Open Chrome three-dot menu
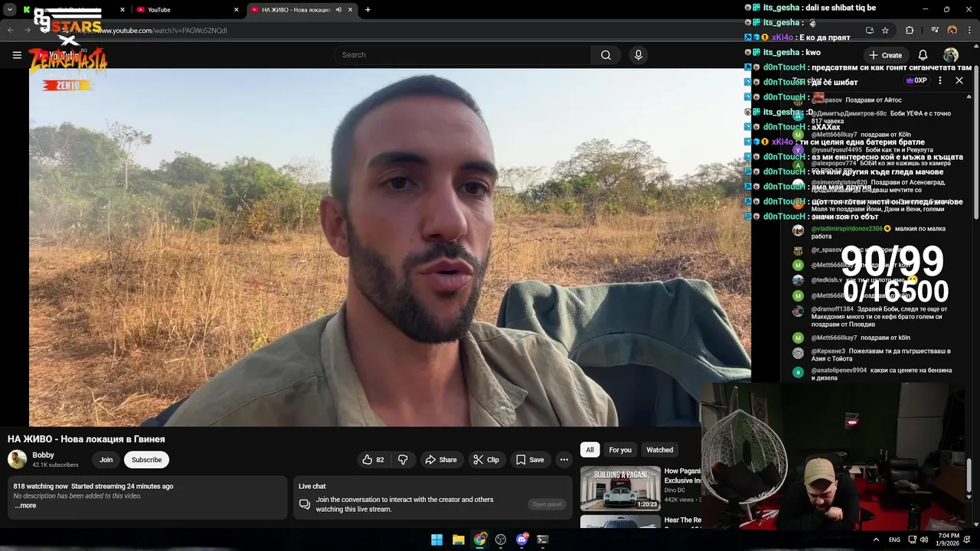The height and width of the screenshot is (551, 980). click(969, 31)
